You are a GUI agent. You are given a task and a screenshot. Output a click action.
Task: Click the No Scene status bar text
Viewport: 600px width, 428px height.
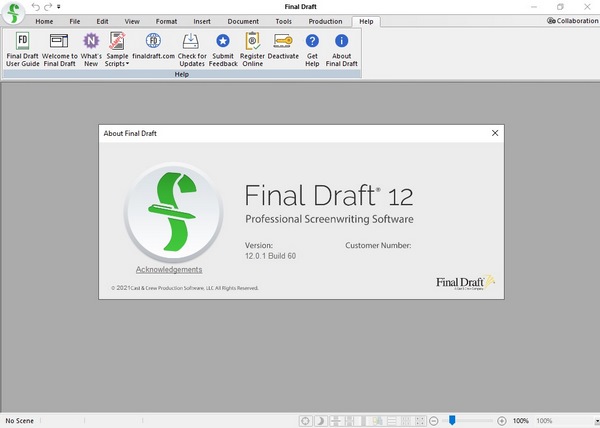[20, 421]
